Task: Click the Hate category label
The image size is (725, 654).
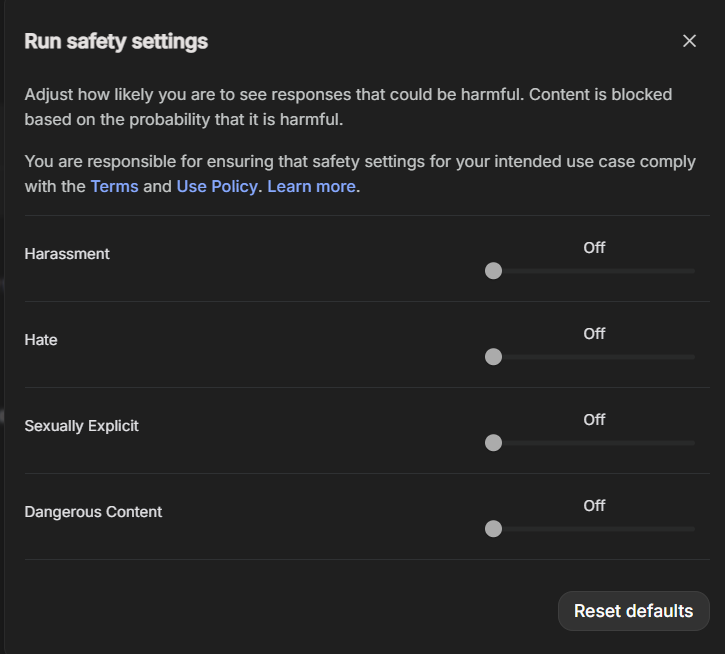Action: click(41, 340)
